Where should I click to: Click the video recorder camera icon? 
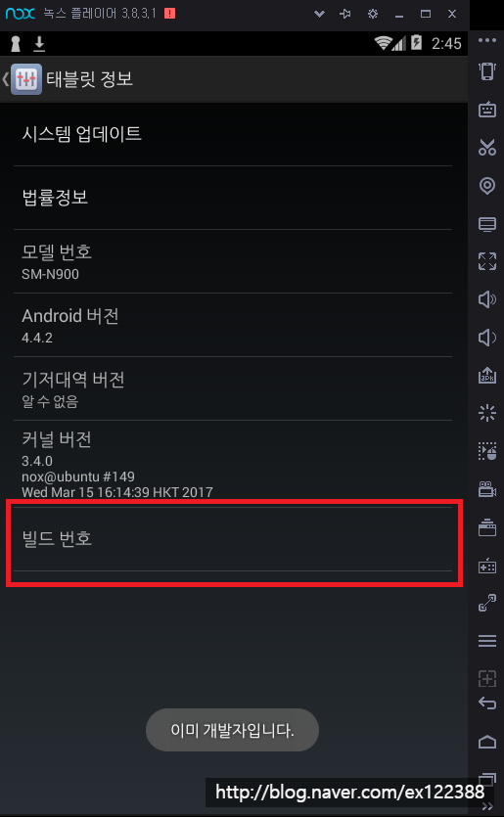(x=487, y=489)
